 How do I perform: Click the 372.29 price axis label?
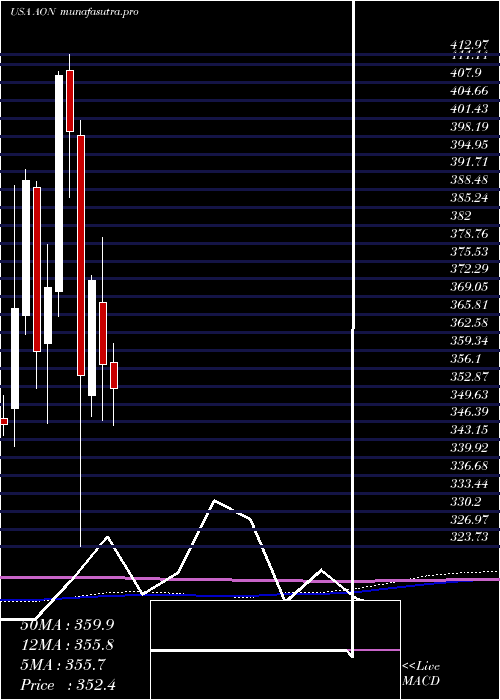pos(470,269)
